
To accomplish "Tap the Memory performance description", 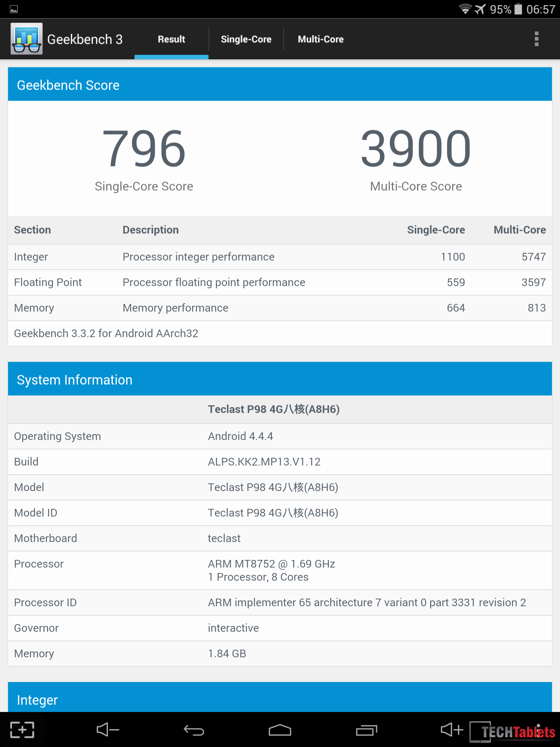I will tap(176, 308).
